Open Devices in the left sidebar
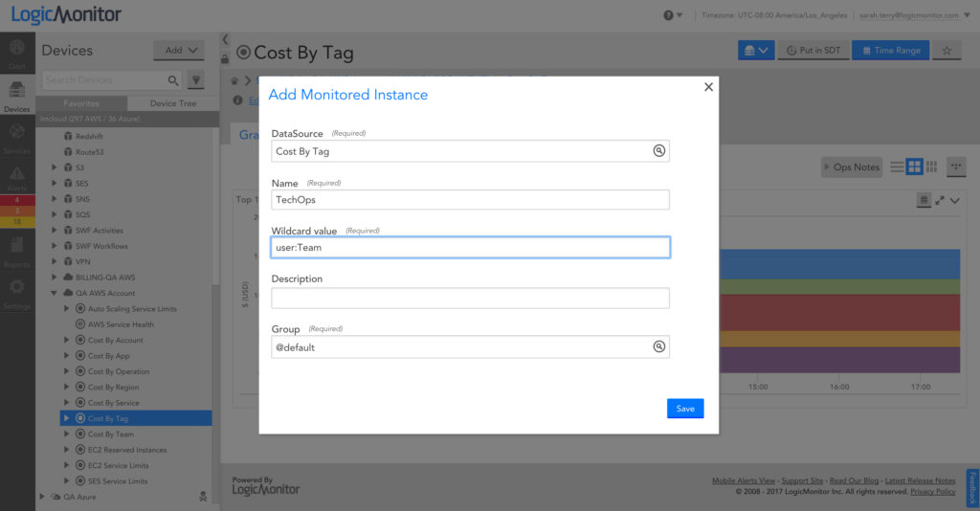The image size is (980, 511). pos(17,97)
